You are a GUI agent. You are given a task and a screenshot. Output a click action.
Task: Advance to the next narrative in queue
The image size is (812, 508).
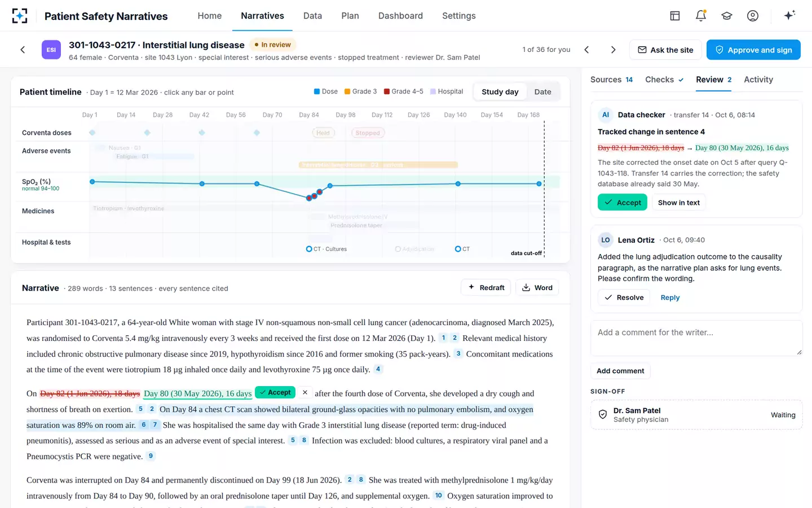[x=614, y=50]
